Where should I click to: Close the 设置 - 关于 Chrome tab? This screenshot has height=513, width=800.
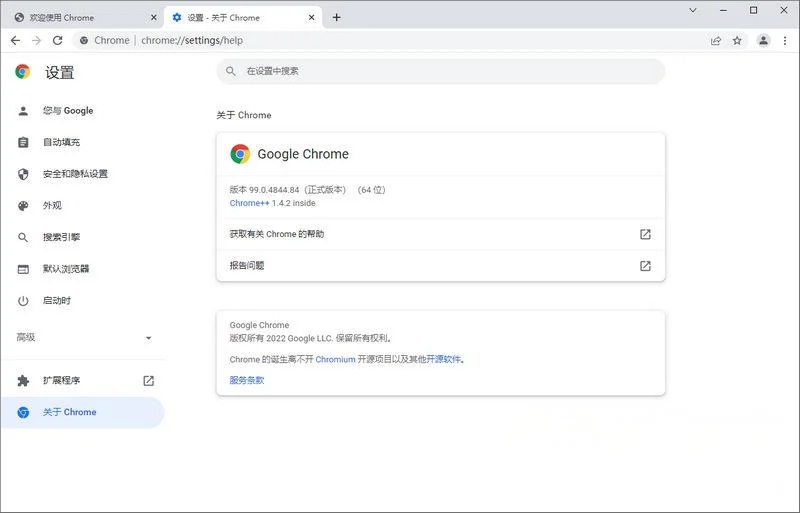click(x=312, y=17)
